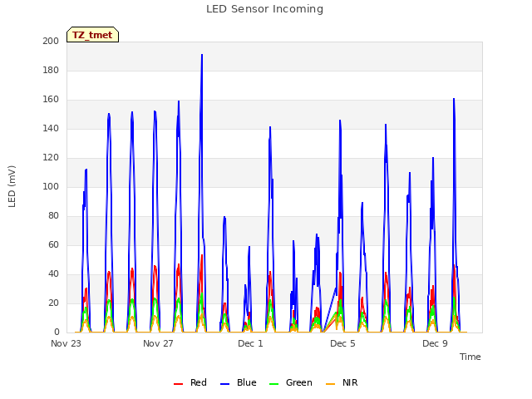The width and height of the screenshot is (532, 399).
Task: Click the 200 y-axis tick label
Action: pos(51,41)
